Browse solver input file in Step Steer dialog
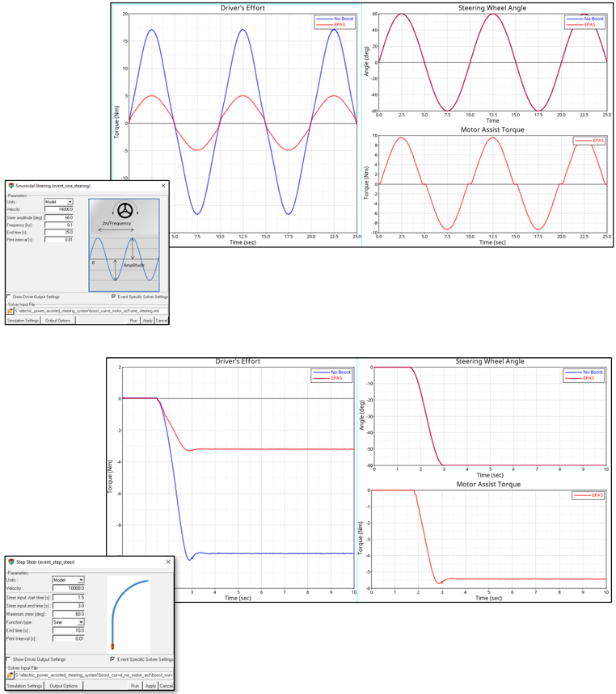The height and width of the screenshot is (694, 616). tap(11, 675)
